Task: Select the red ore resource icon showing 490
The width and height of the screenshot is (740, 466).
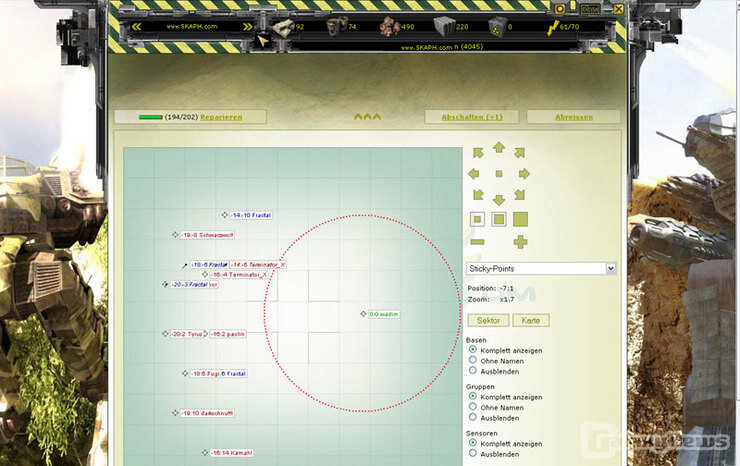Action: 389,27
